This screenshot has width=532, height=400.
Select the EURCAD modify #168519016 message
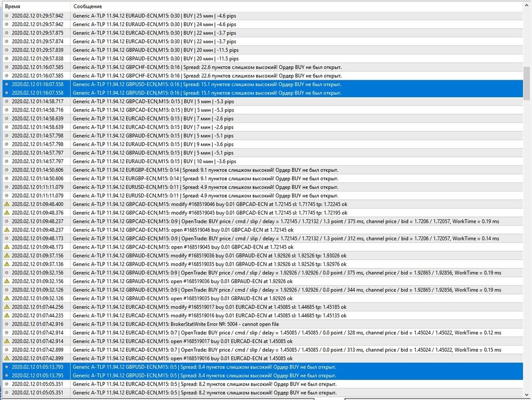point(209,315)
